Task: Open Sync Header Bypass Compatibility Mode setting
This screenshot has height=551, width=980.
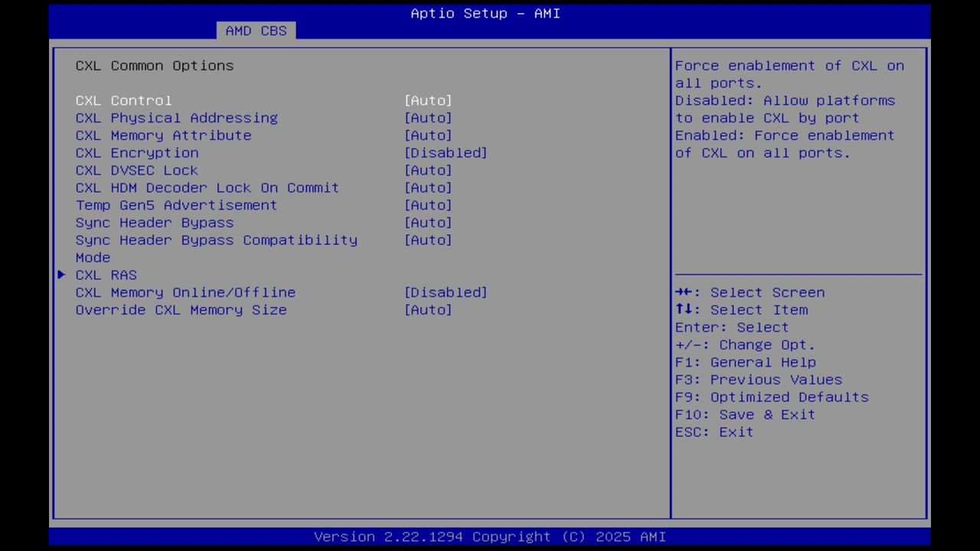Action: pyautogui.click(x=217, y=240)
